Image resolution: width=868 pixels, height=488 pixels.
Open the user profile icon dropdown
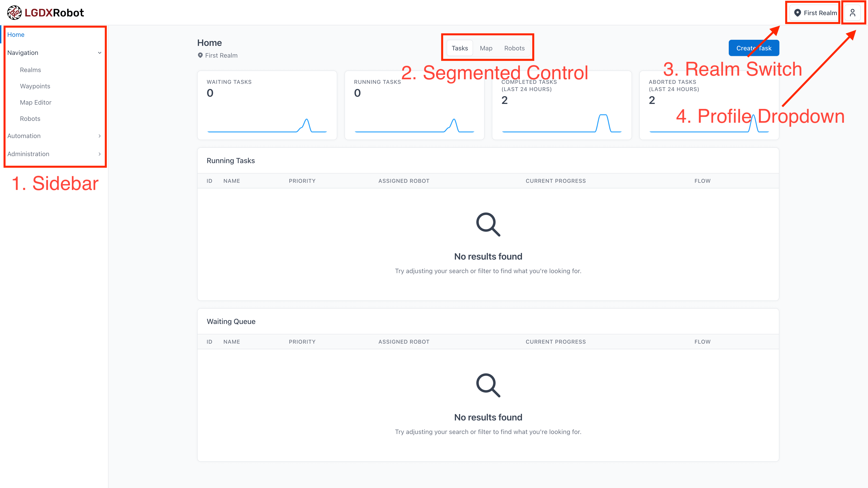click(x=852, y=13)
